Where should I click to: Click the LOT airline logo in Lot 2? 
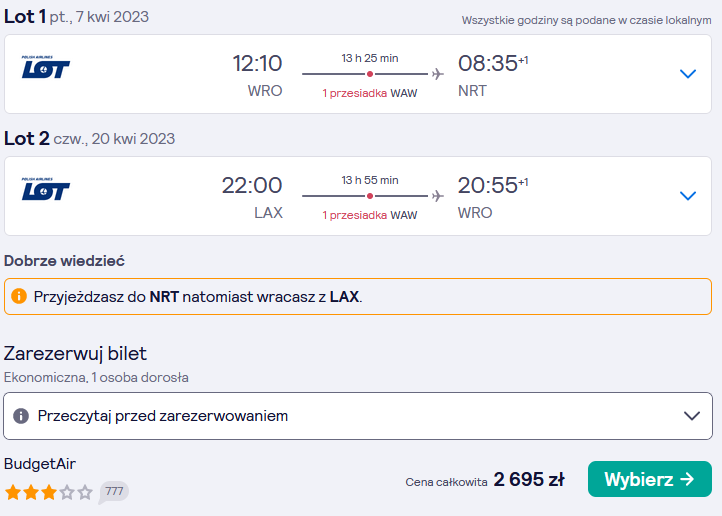pos(46,189)
